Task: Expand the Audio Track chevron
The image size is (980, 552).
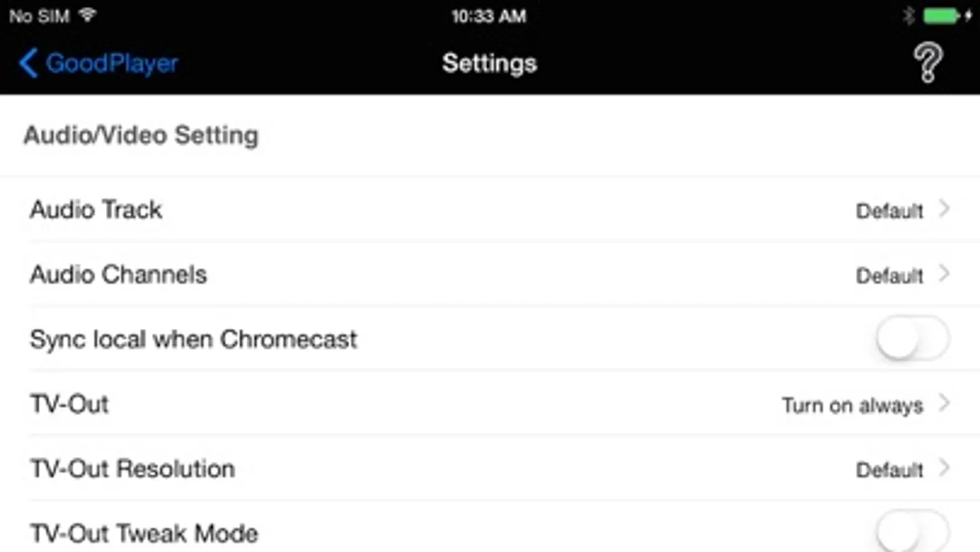Action: tap(944, 209)
